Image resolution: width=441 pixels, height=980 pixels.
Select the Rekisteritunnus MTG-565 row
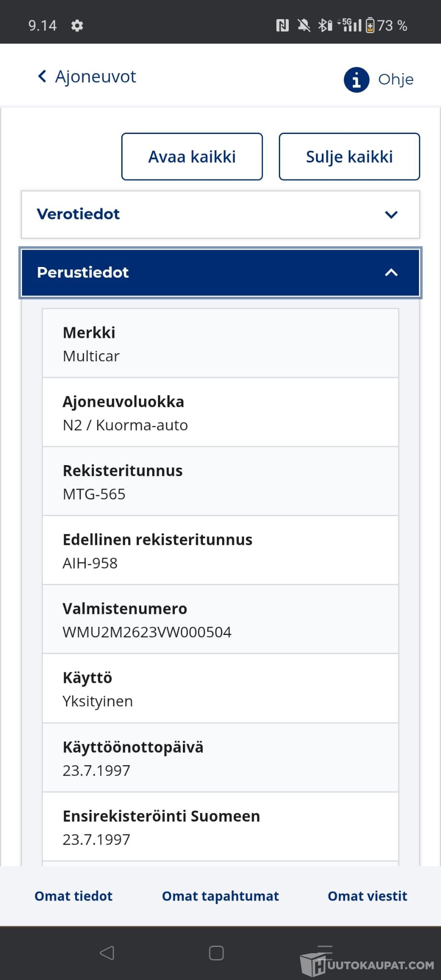(220, 482)
